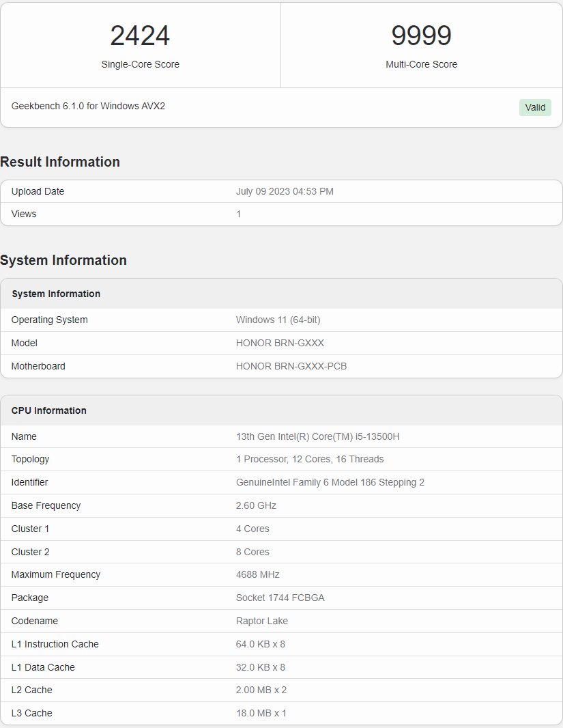Click the Codename label
563x728 pixels.
pyautogui.click(x=34, y=621)
